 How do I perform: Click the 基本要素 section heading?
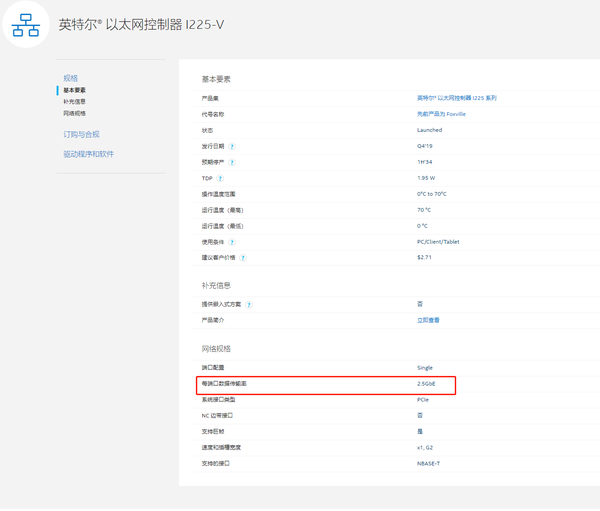(216, 80)
